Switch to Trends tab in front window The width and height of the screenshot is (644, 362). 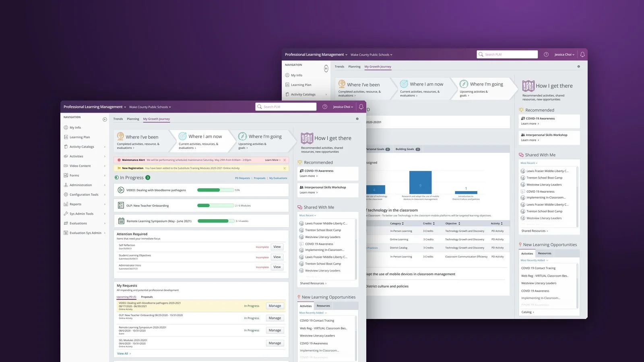118,119
